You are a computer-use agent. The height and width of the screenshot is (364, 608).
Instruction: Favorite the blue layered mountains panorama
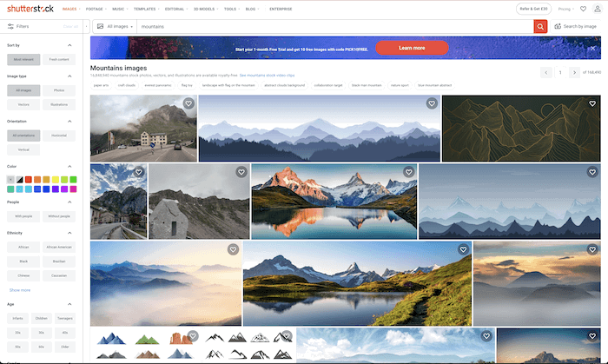(432, 103)
